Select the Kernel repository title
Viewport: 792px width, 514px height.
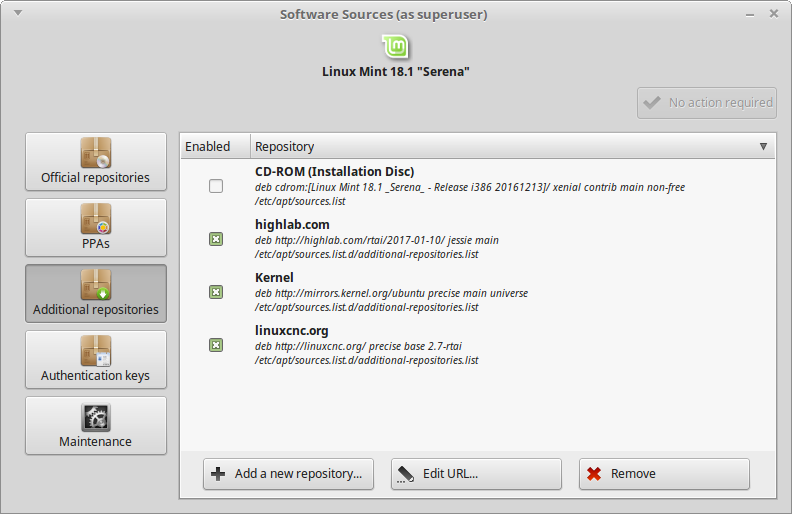tap(274, 278)
